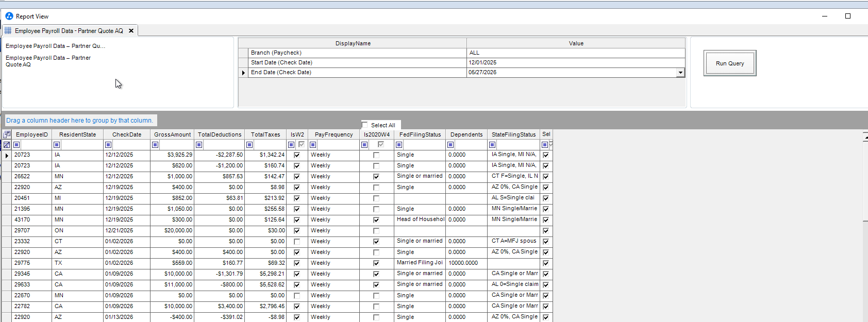Click the truncated 'Employee Payroll Data – Partner Qu...' entry
Viewport: 868px width, 322px height.
click(x=56, y=46)
